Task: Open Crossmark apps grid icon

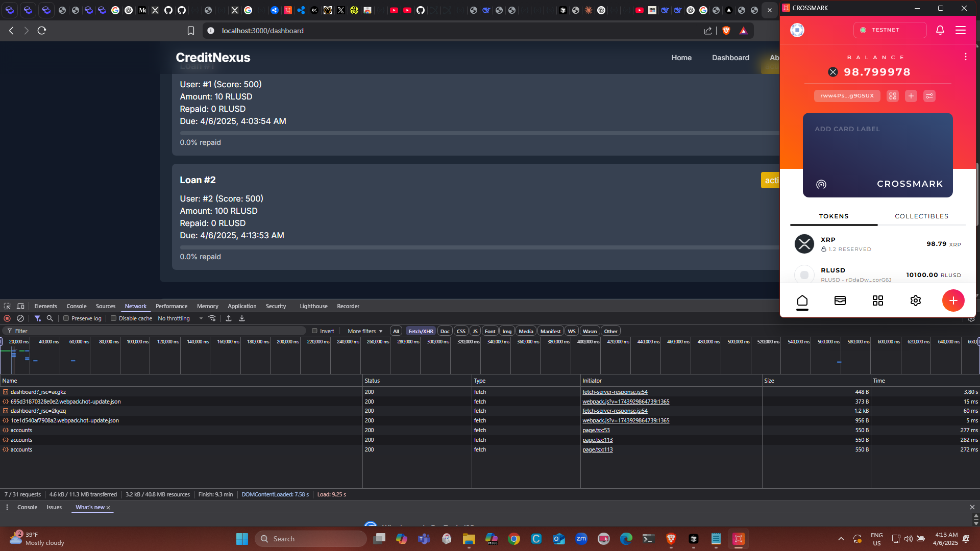Action: click(x=877, y=300)
